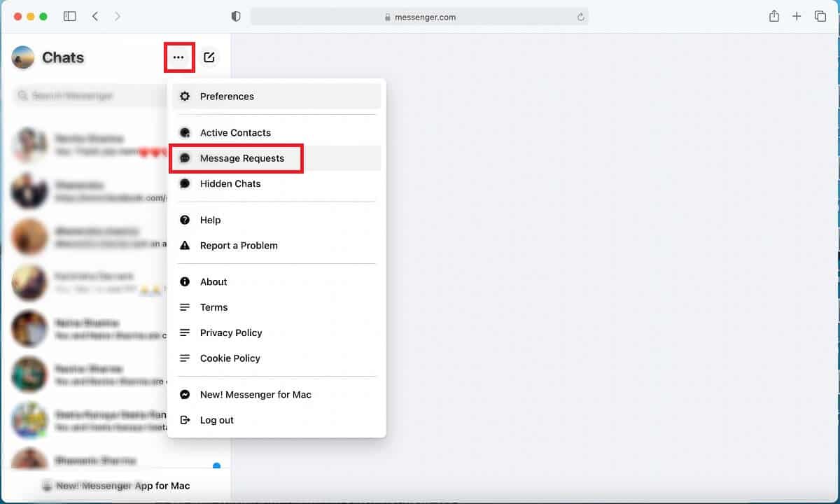Click the New! Messenger for Mac link
The image size is (840, 504).
(255, 394)
